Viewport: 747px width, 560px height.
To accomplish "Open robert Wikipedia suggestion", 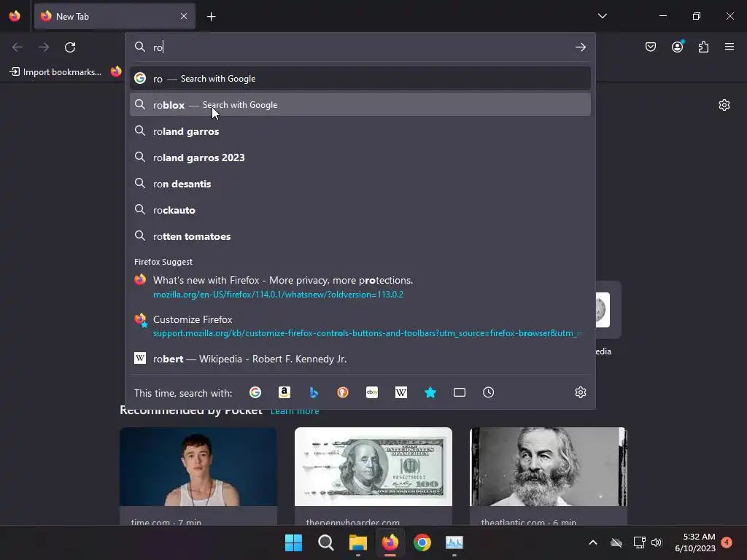I will [x=360, y=359].
